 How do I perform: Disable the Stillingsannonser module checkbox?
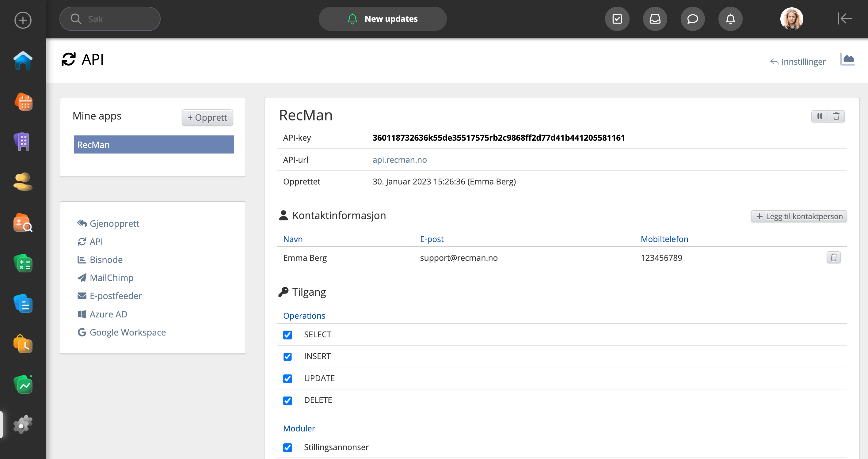pos(287,448)
